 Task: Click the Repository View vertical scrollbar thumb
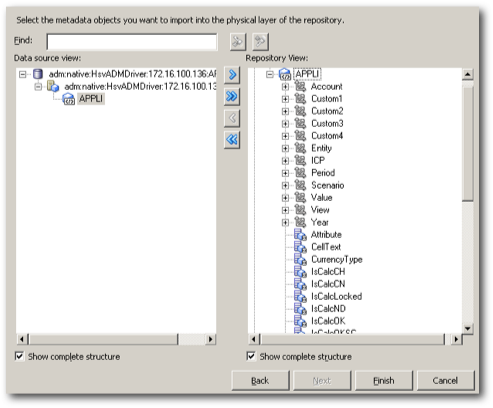468,143
